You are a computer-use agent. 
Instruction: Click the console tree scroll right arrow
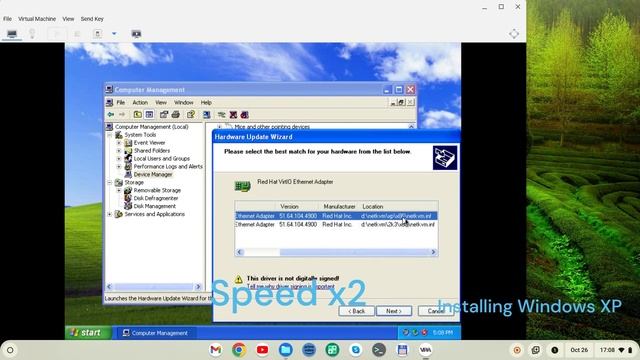(198, 287)
